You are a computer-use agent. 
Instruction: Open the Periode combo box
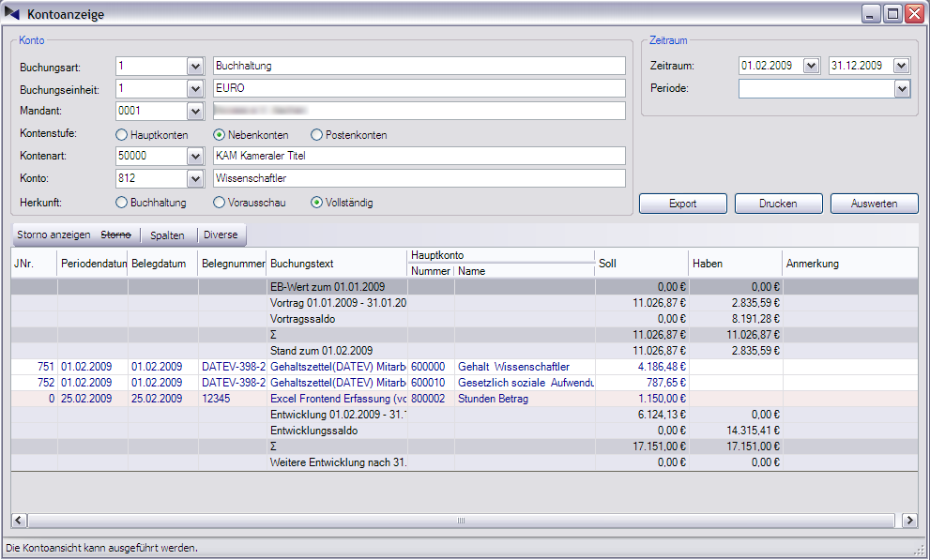point(902,89)
